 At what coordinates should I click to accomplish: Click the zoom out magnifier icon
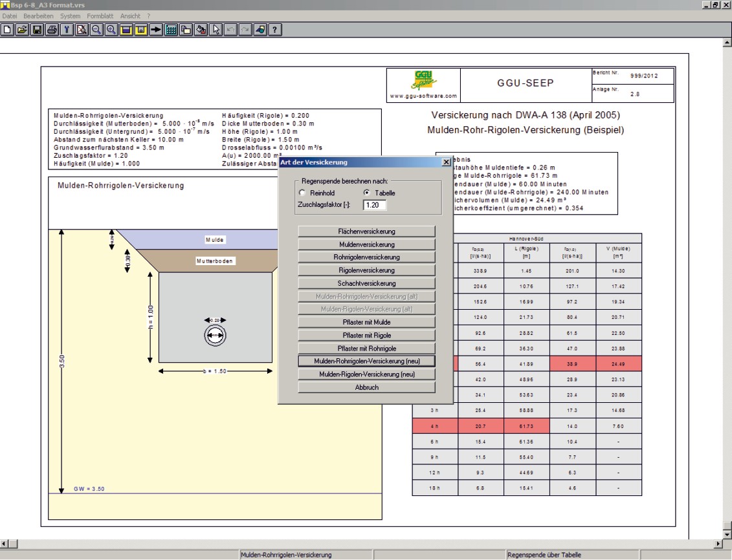(96, 30)
